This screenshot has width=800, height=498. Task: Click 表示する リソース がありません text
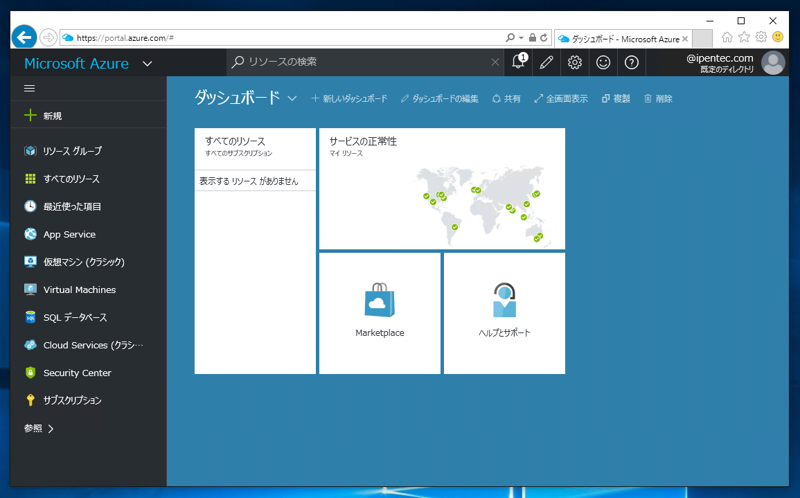pos(249,181)
